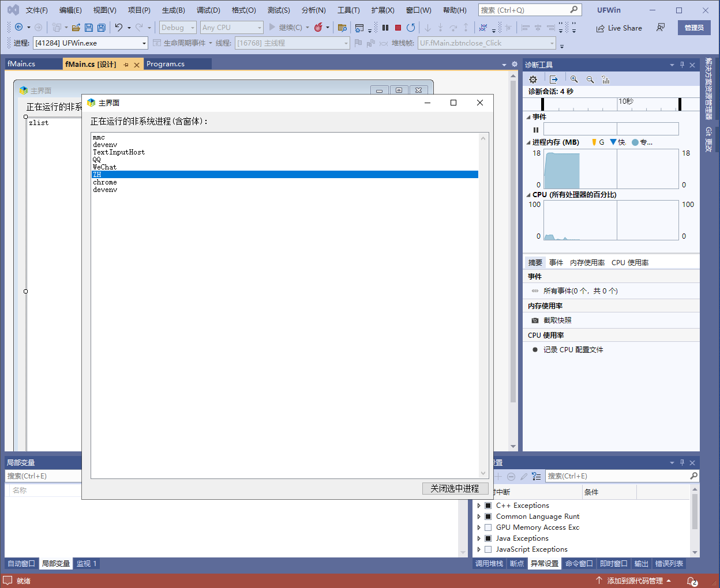The height and width of the screenshot is (588, 720).
Task: Zoom in on the diagnostic timeline
Action: (574, 80)
